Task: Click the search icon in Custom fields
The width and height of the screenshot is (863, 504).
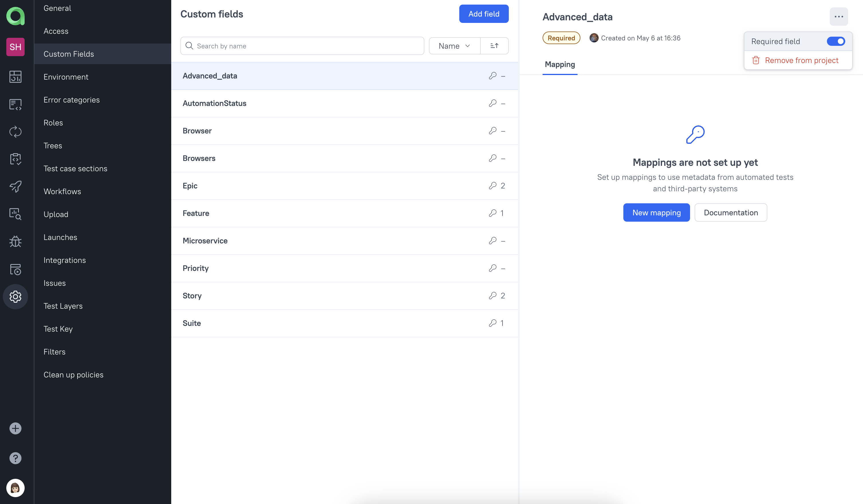Action: click(x=190, y=46)
